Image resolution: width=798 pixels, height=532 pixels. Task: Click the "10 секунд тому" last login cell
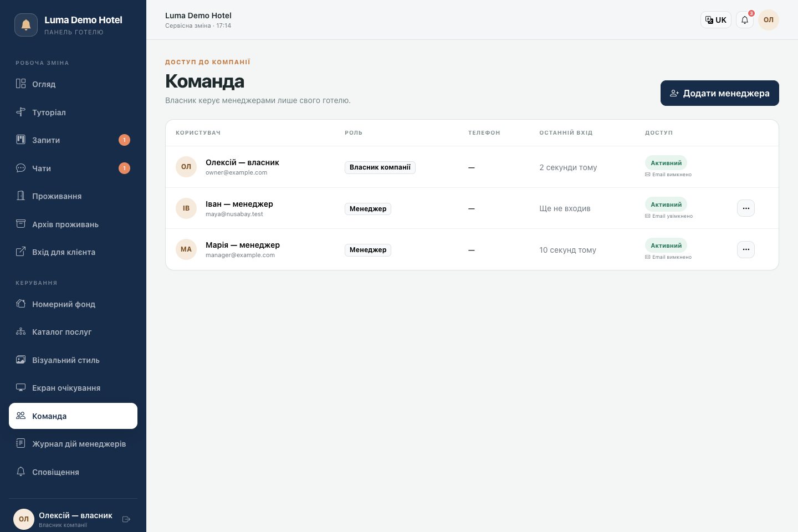[x=567, y=250]
